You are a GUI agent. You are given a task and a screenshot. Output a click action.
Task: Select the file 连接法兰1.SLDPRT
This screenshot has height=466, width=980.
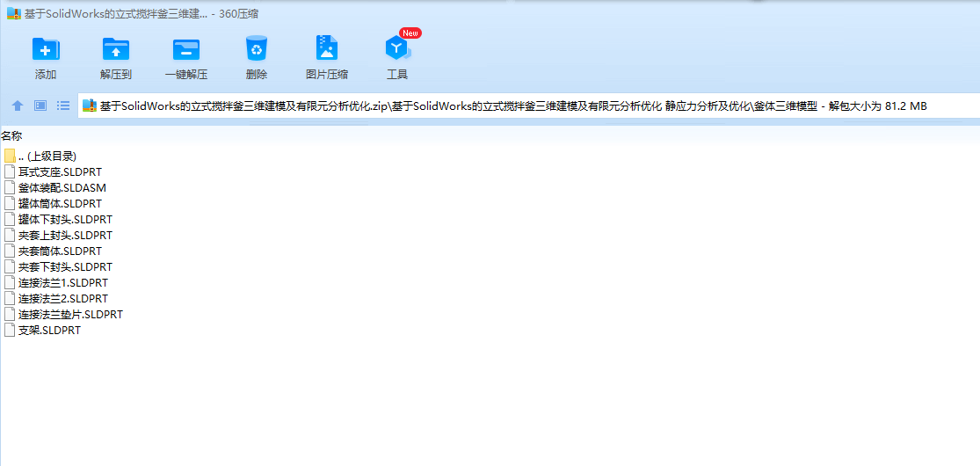click(63, 283)
